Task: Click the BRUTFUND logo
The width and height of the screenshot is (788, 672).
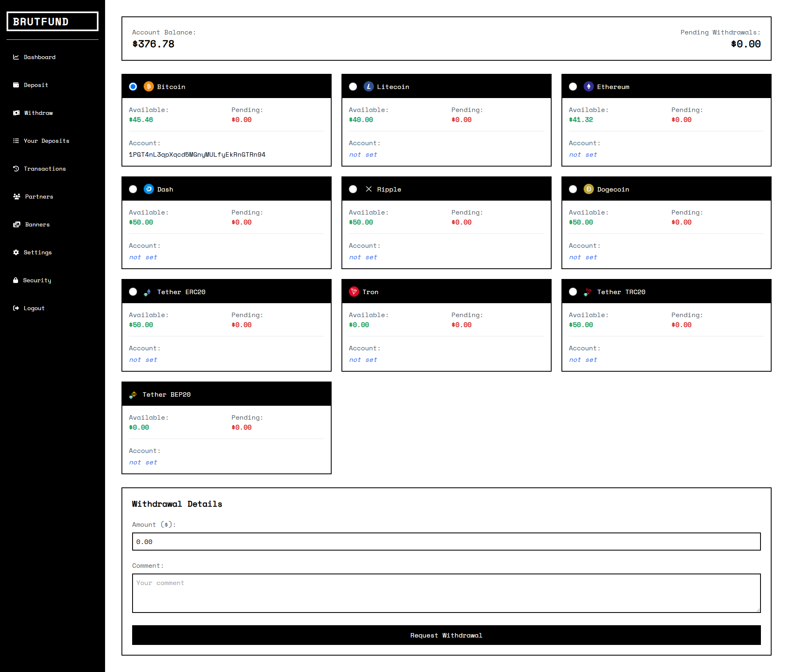Action: (x=53, y=21)
